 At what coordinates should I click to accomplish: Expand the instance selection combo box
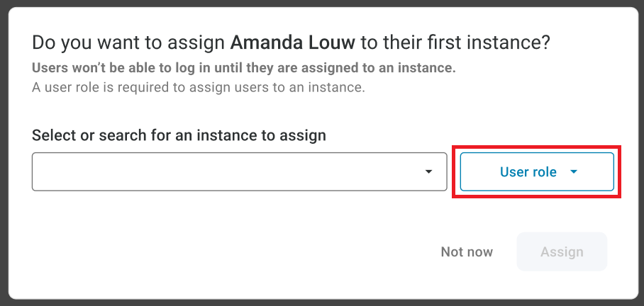(238, 171)
